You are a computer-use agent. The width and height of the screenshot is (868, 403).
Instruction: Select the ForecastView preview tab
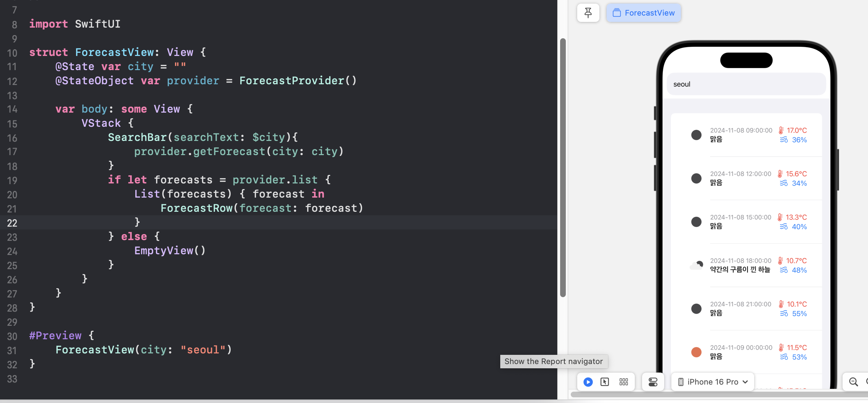click(x=643, y=13)
